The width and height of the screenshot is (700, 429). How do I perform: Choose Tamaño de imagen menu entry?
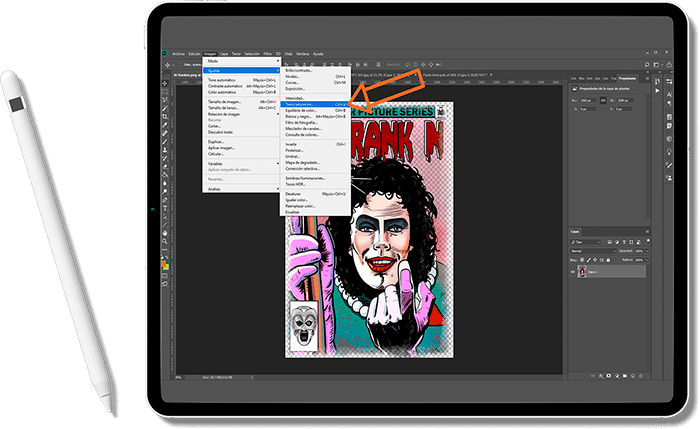tap(242, 101)
